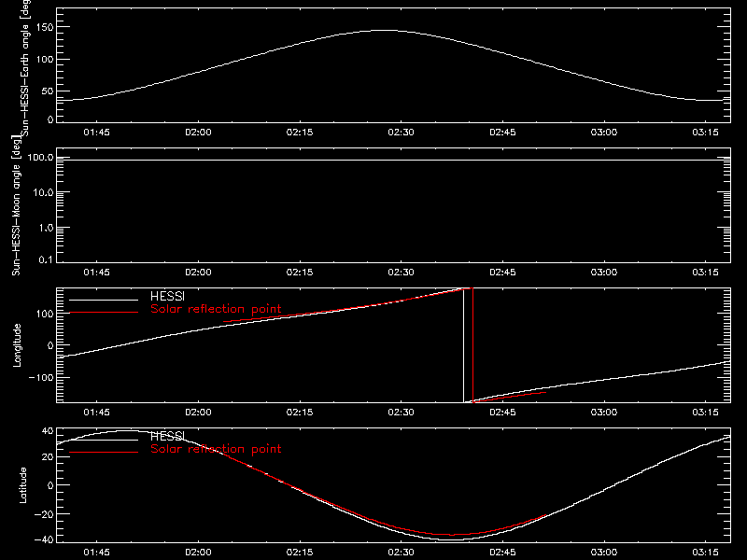Click the 40 tick on Latitude axis

click(x=49, y=431)
